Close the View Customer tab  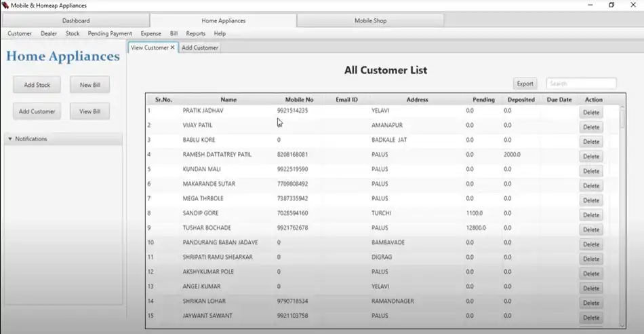(173, 48)
